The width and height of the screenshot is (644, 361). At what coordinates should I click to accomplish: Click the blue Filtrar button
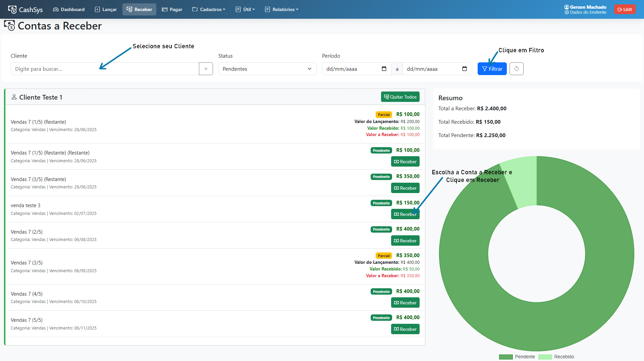492,69
